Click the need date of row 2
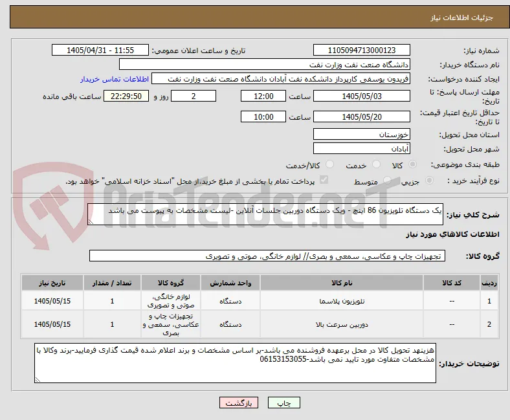 pos(52,324)
